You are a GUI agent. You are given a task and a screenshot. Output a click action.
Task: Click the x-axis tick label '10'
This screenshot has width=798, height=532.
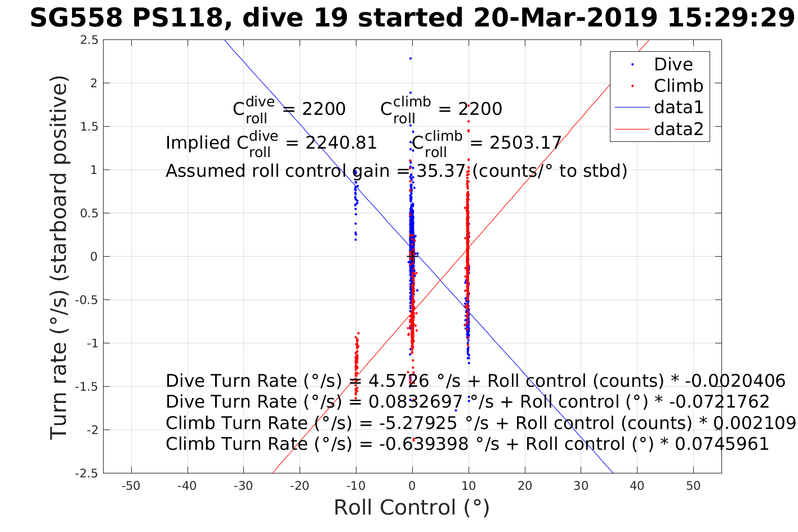pos(469,486)
